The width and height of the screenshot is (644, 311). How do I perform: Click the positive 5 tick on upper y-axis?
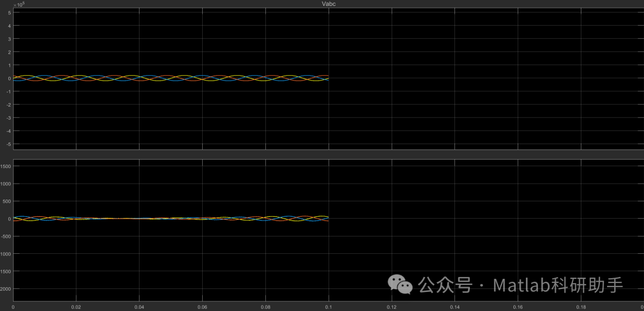pyautogui.click(x=8, y=13)
